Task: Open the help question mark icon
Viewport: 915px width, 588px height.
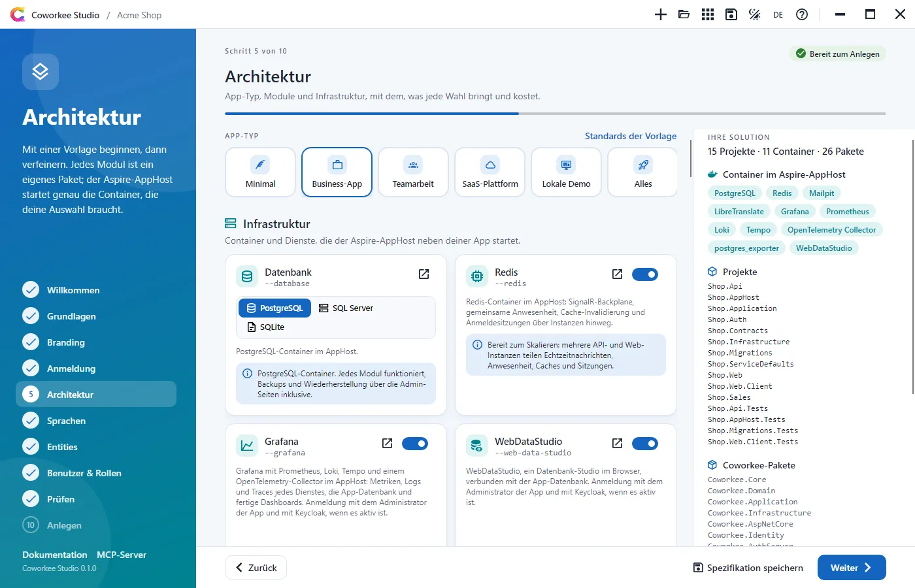Action: [802, 14]
